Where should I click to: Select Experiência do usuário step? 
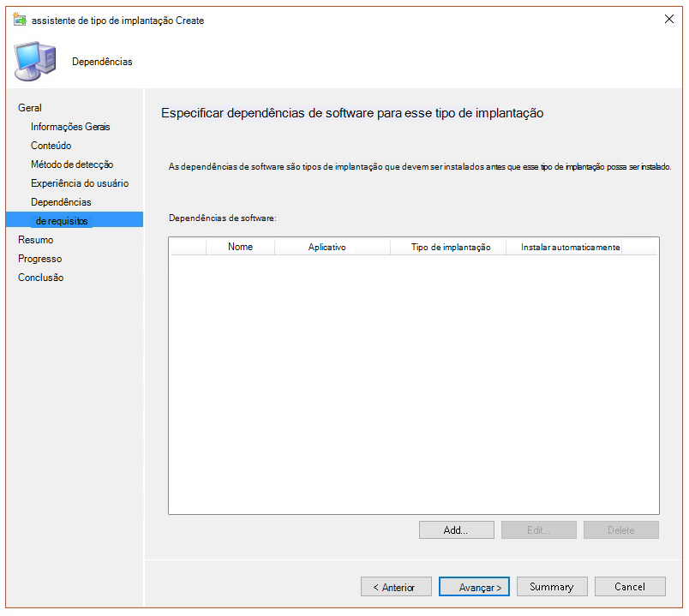click(80, 183)
